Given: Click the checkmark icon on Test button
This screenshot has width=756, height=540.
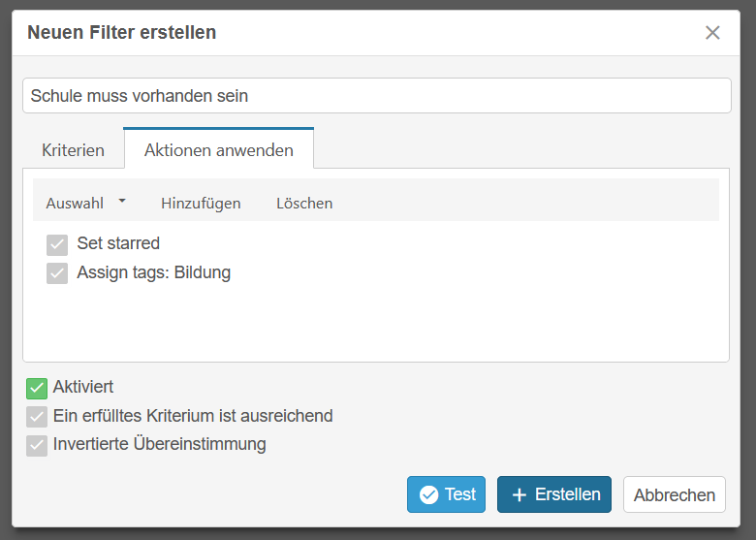Looking at the screenshot, I should tap(428, 494).
